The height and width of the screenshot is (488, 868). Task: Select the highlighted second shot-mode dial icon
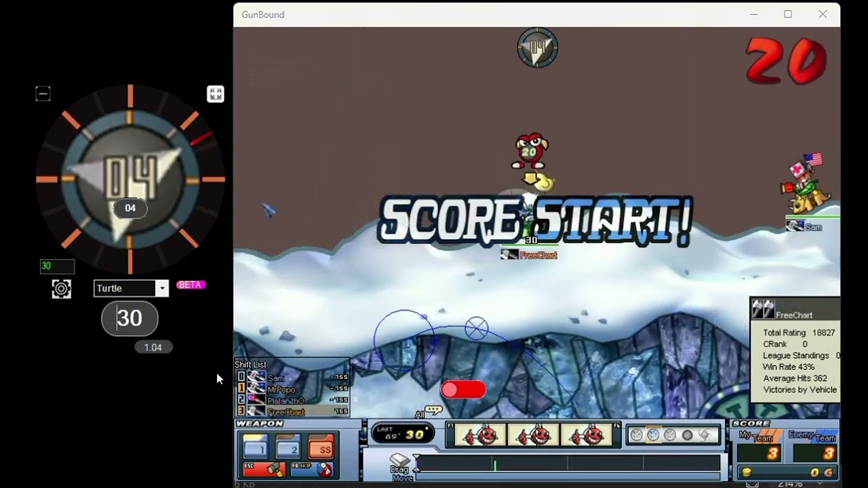coord(653,435)
